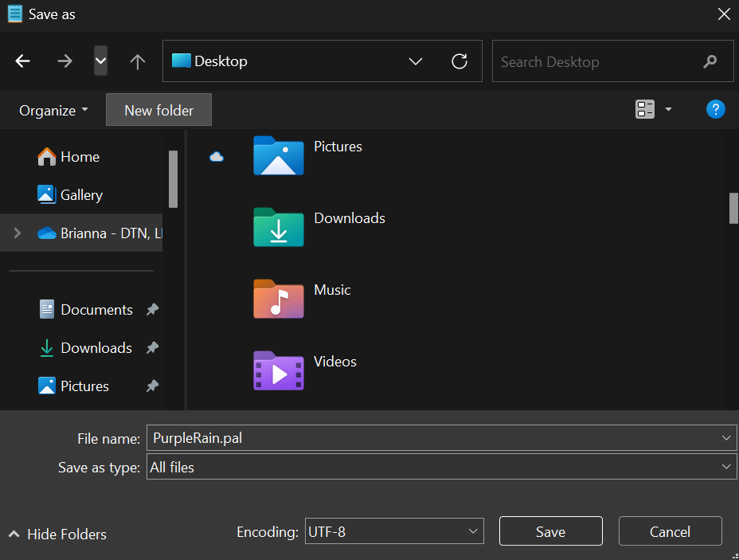Open the Help question mark icon
739x560 pixels.
click(715, 110)
